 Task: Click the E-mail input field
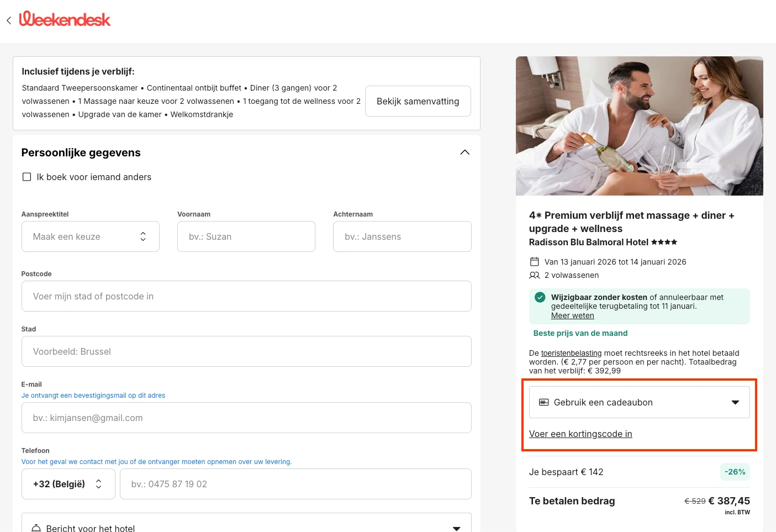click(x=246, y=418)
